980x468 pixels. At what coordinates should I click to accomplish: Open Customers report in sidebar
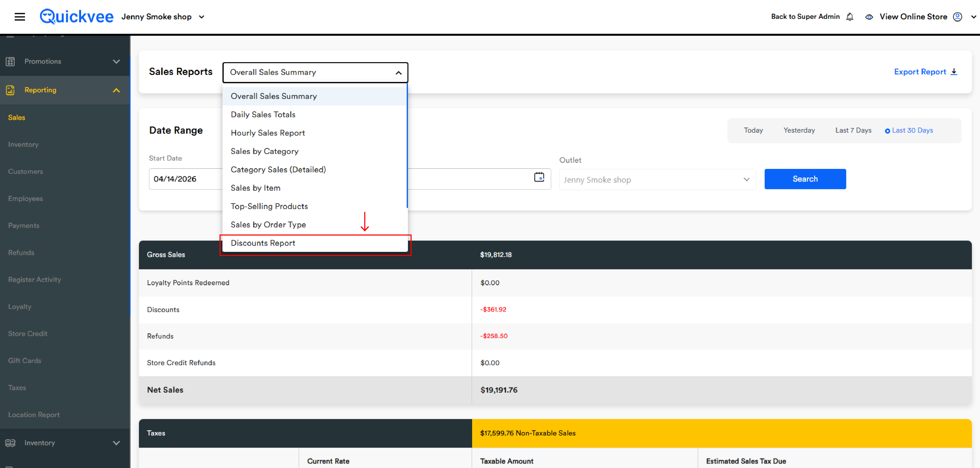pyautogui.click(x=25, y=172)
